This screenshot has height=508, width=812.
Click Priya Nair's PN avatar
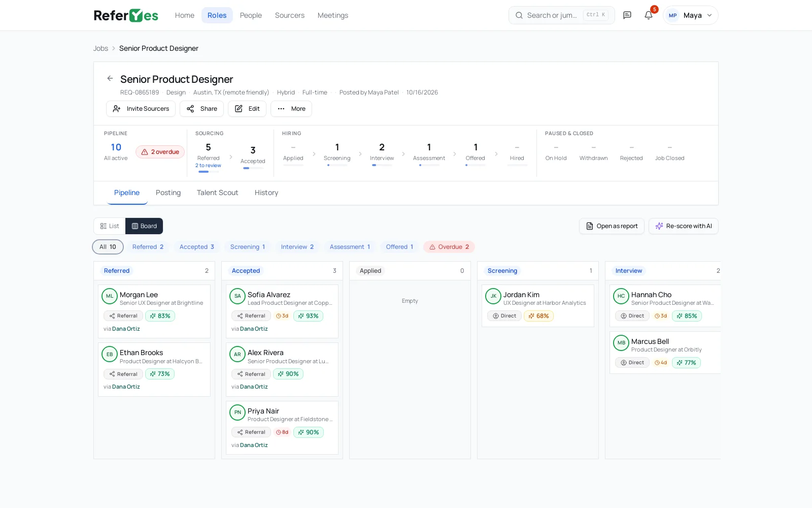click(238, 412)
